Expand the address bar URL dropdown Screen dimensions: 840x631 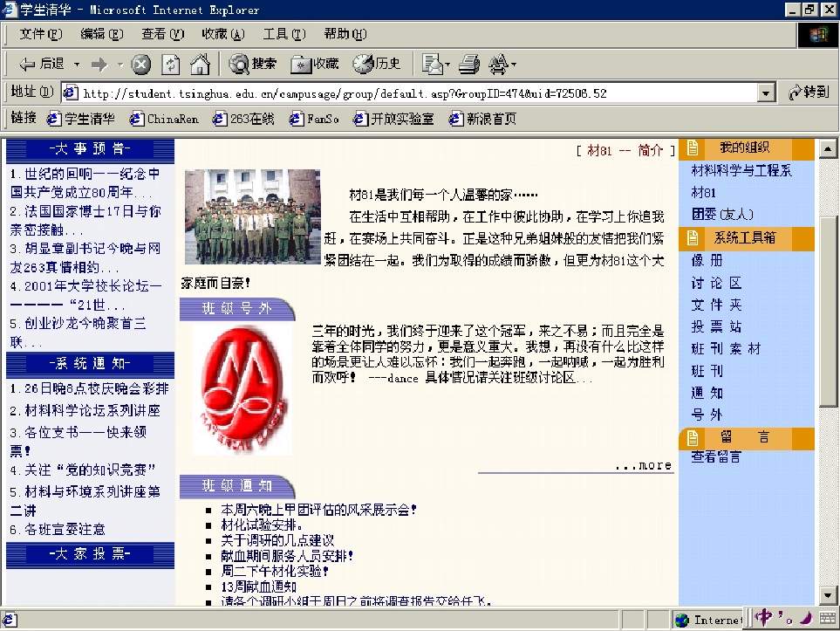click(x=767, y=93)
